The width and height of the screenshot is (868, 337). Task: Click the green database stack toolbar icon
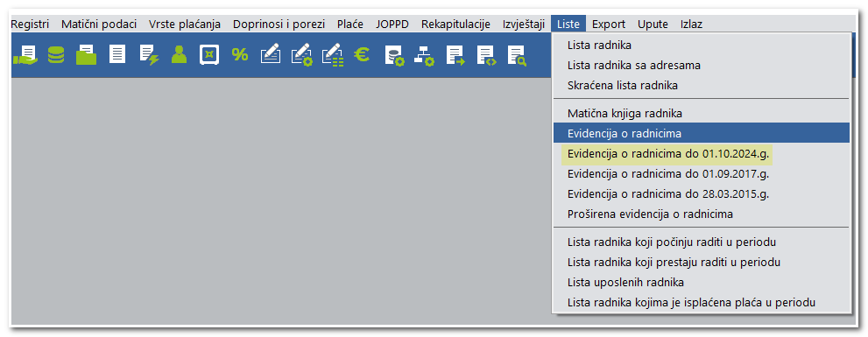pos(56,55)
